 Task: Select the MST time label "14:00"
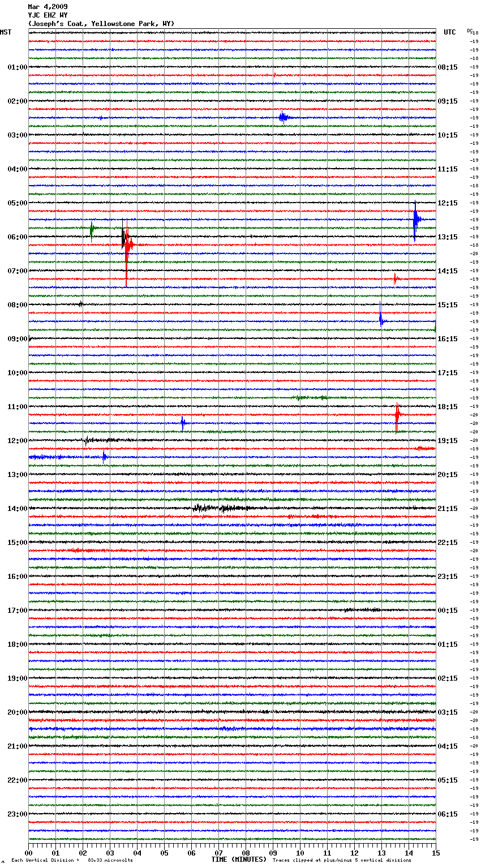18,509
